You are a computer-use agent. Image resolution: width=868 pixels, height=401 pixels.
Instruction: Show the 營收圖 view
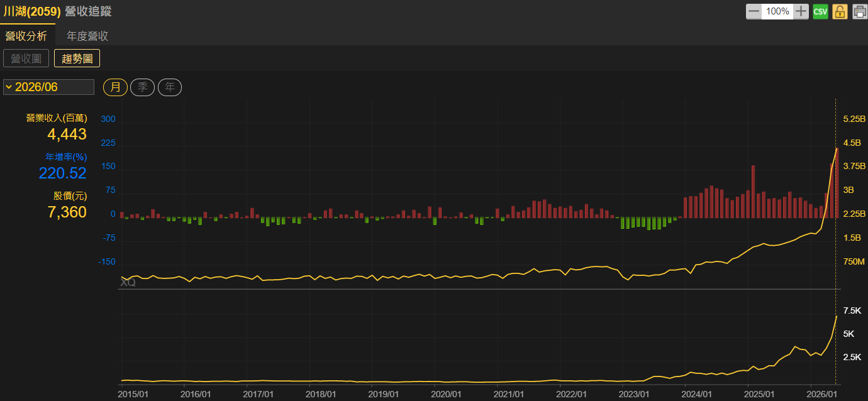[26, 58]
